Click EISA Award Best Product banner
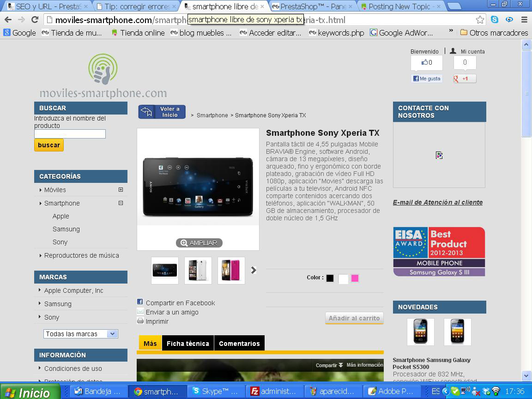This screenshot has width=532, height=399. 439,251
